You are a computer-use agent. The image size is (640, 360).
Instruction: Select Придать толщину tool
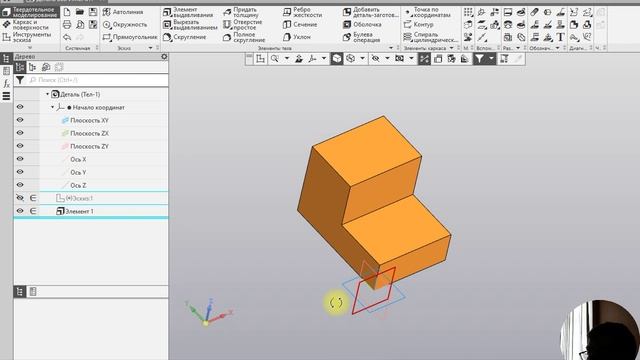click(241, 12)
